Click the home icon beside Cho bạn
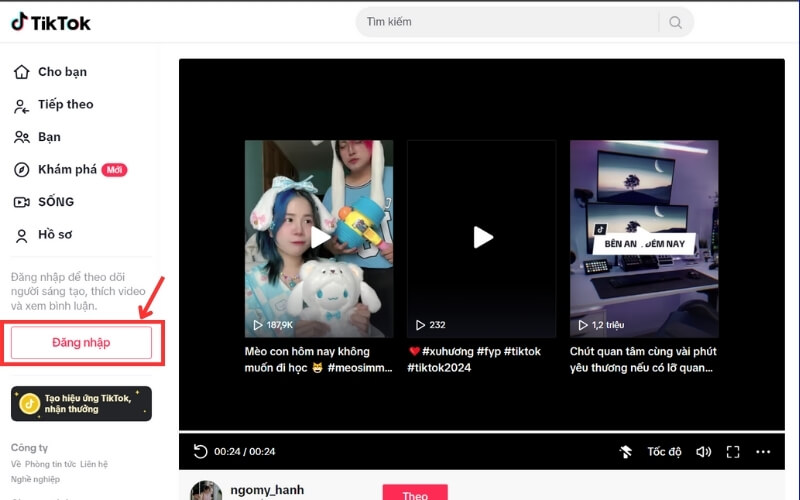The image size is (800, 500). [21, 72]
